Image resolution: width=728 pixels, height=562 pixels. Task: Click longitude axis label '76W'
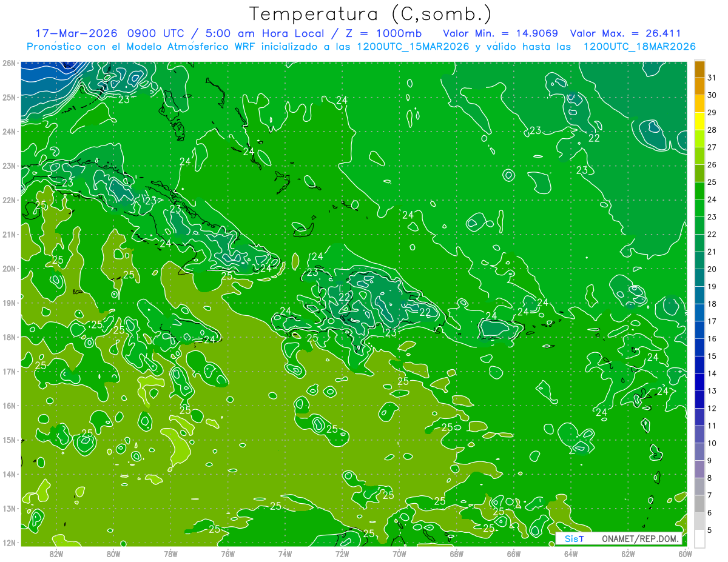[228, 554]
